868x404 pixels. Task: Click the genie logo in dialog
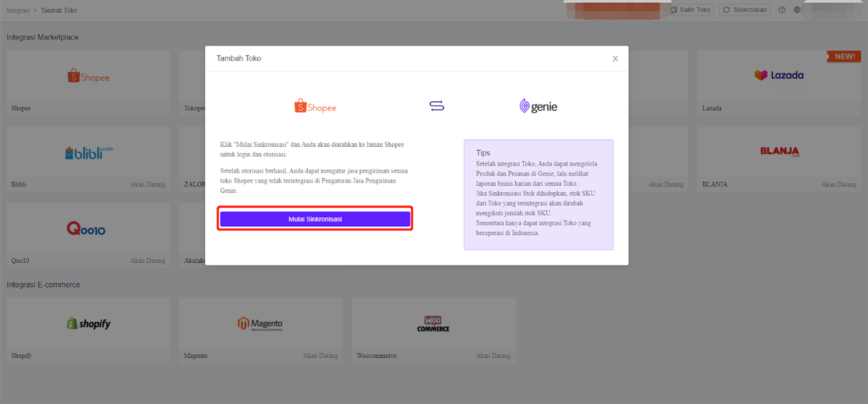click(538, 106)
